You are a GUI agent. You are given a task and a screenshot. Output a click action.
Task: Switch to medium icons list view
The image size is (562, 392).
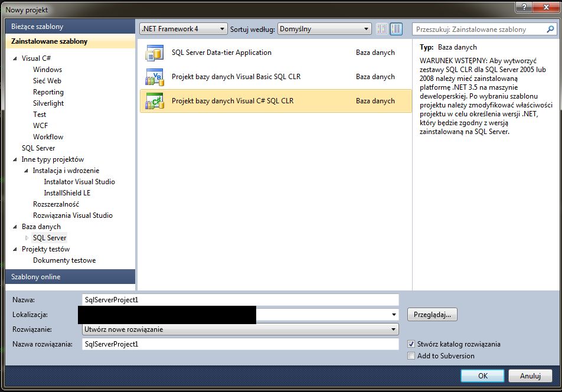pyautogui.click(x=396, y=29)
